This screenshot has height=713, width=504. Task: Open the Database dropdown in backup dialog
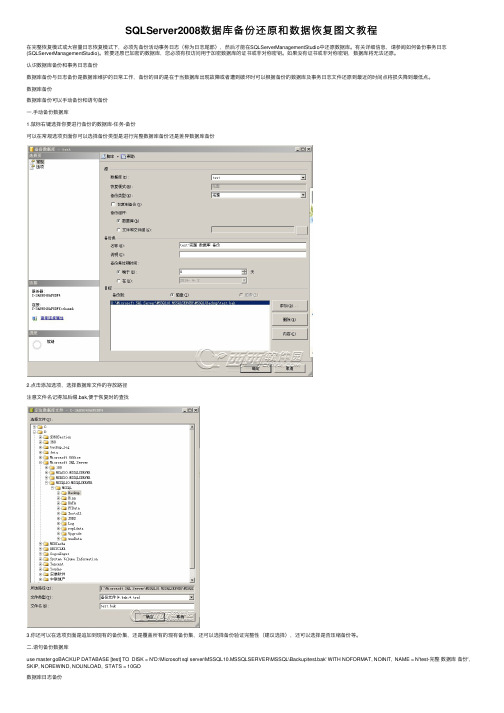[x=303, y=177]
